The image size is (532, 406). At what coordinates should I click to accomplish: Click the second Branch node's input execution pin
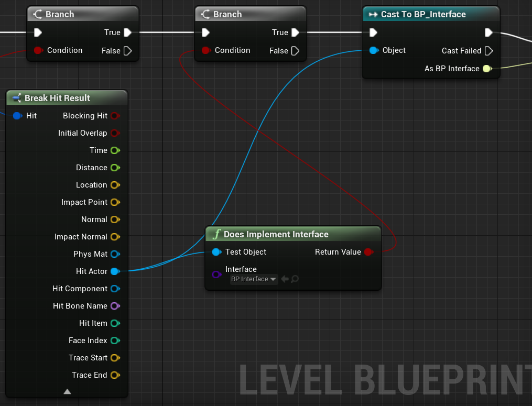click(x=205, y=32)
